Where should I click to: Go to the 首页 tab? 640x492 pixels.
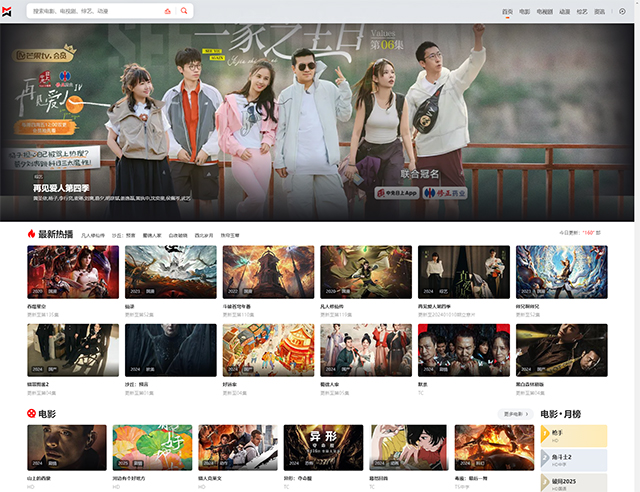(507, 12)
